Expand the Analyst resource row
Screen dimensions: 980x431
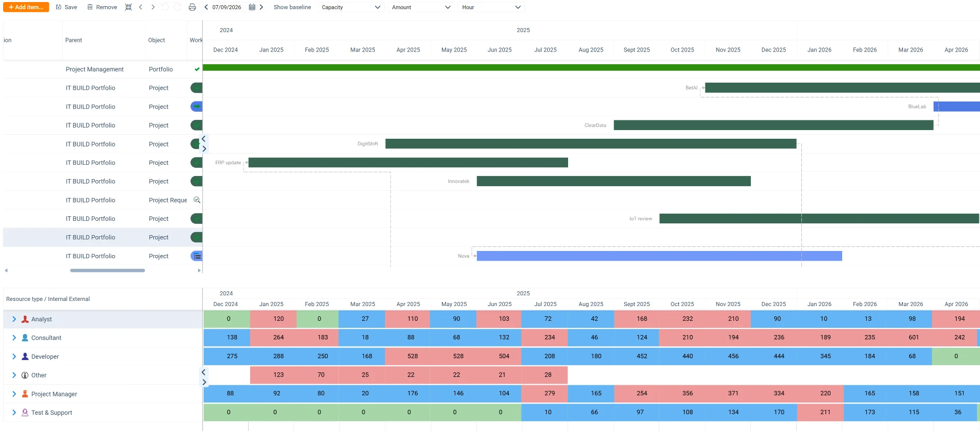pyautogui.click(x=14, y=319)
